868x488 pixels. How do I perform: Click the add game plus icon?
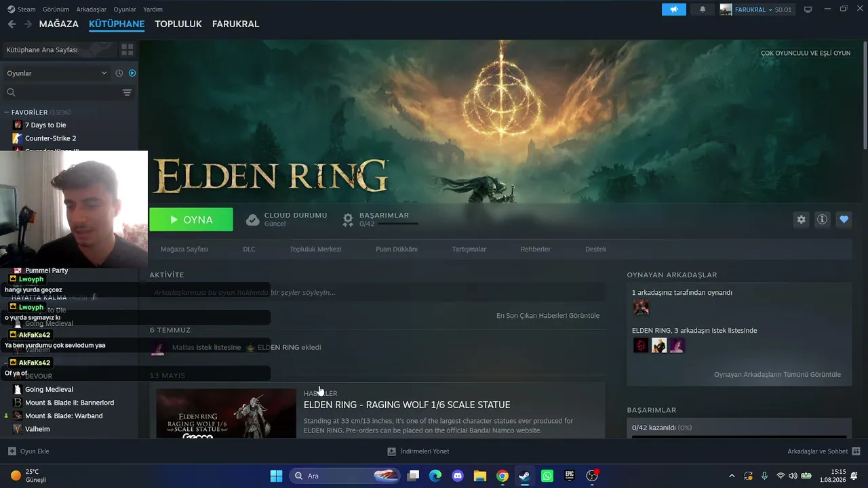tap(12, 451)
